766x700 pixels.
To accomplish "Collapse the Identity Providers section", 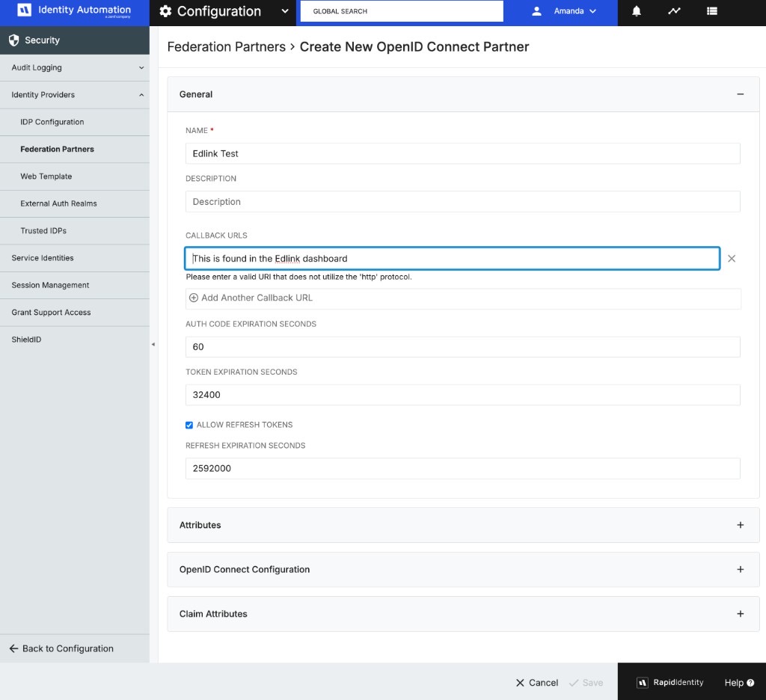I will click(75, 95).
